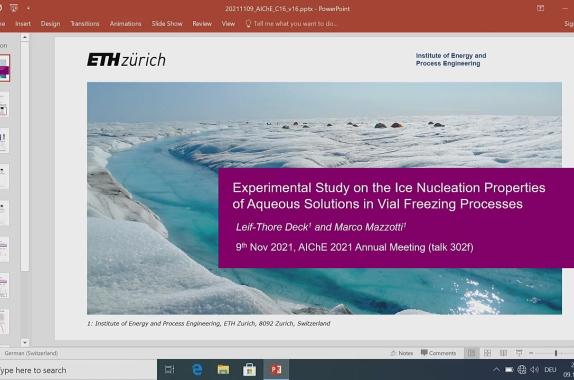This screenshot has width=574, height=380.
Task: Open the Design tab
Action: point(50,23)
